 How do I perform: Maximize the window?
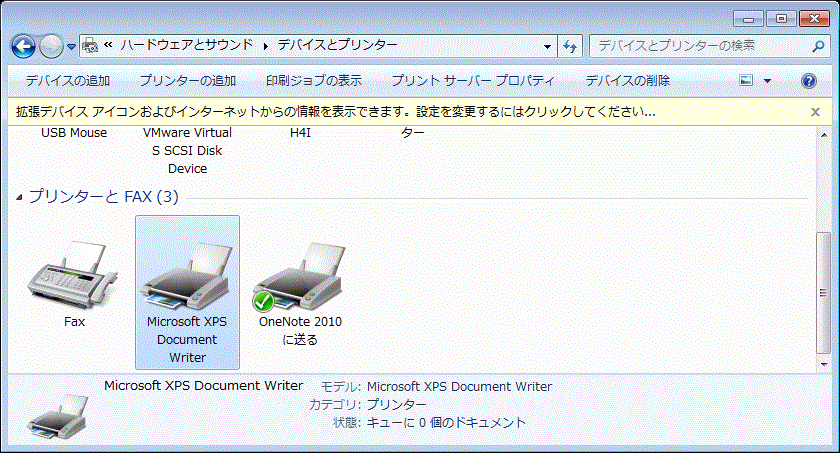[781, 19]
